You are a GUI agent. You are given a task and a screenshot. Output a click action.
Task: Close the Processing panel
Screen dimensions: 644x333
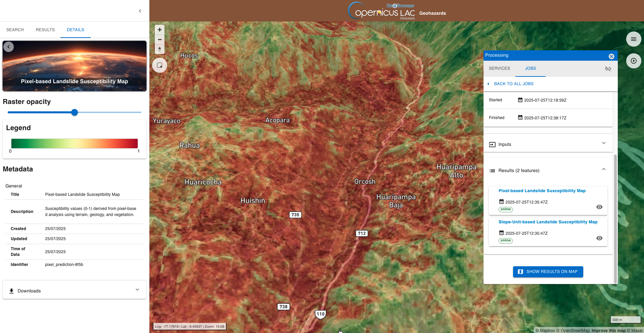point(611,56)
